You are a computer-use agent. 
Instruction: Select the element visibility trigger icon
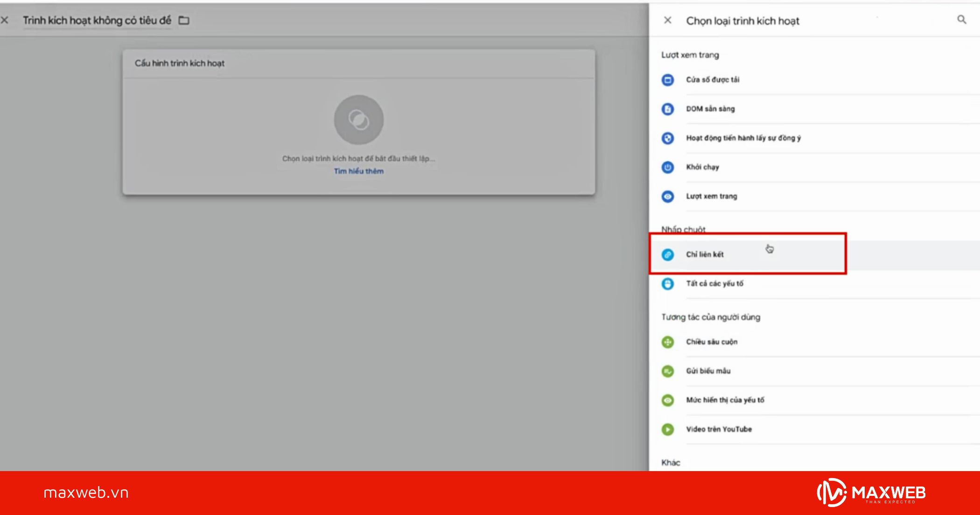pyautogui.click(x=668, y=400)
